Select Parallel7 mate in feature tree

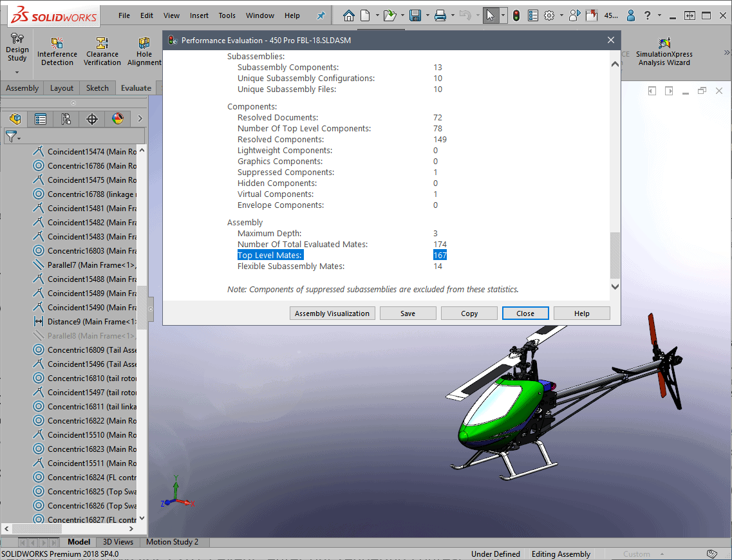pyautogui.click(x=85, y=265)
